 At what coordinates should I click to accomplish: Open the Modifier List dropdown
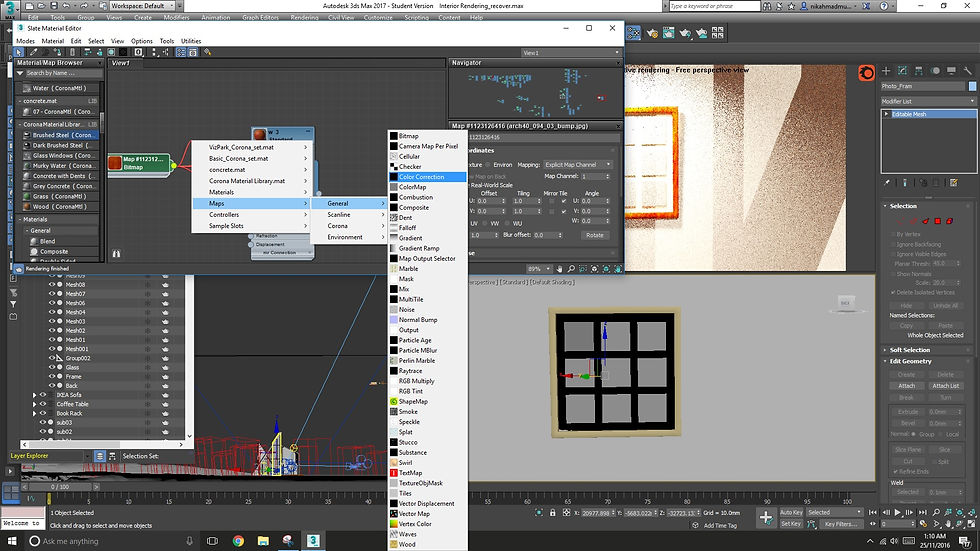(x=928, y=101)
